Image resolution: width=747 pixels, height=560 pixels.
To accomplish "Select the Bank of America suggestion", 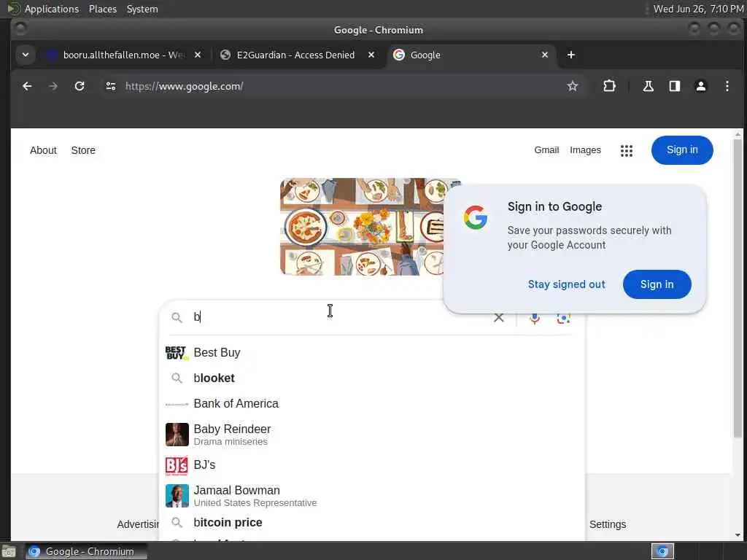I will [371, 404].
